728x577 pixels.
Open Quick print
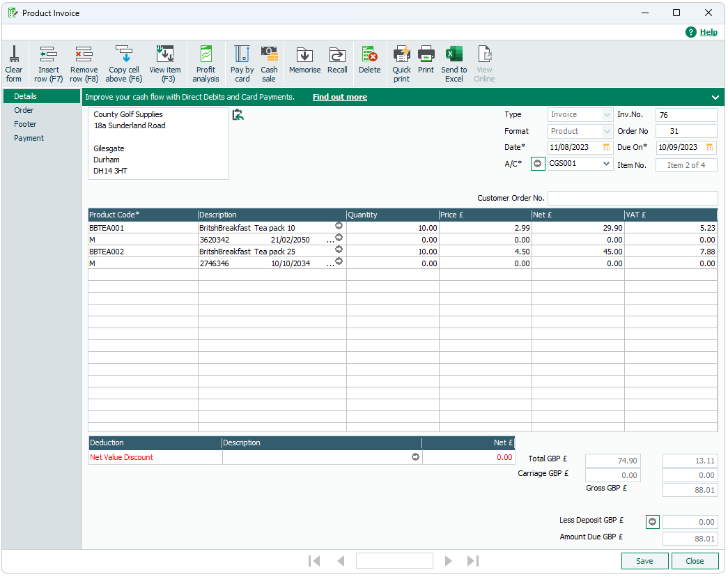pyautogui.click(x=402, y=63)
